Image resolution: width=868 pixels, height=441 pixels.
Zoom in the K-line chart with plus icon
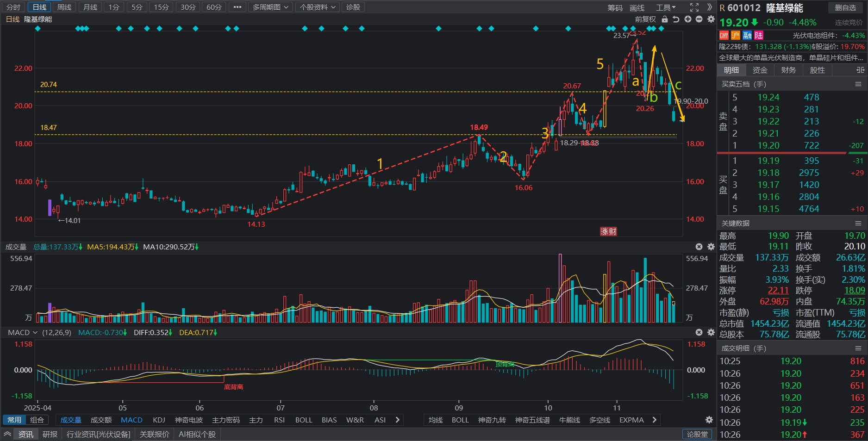pos(687,19)
